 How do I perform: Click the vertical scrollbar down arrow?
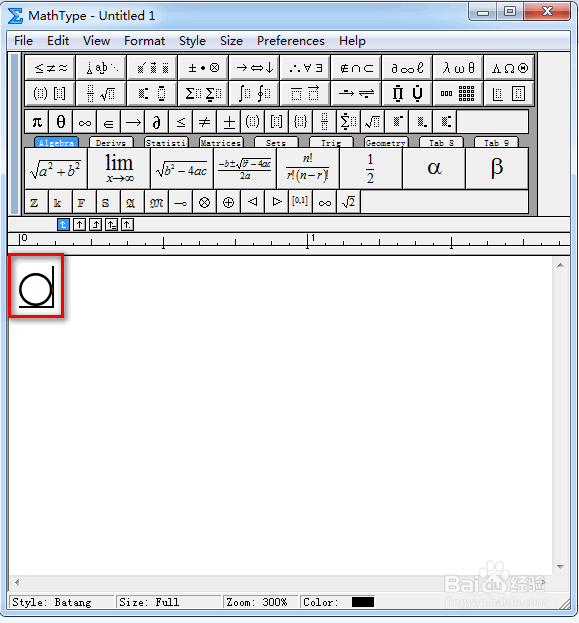pyautogui.click(x=560, y=567)
